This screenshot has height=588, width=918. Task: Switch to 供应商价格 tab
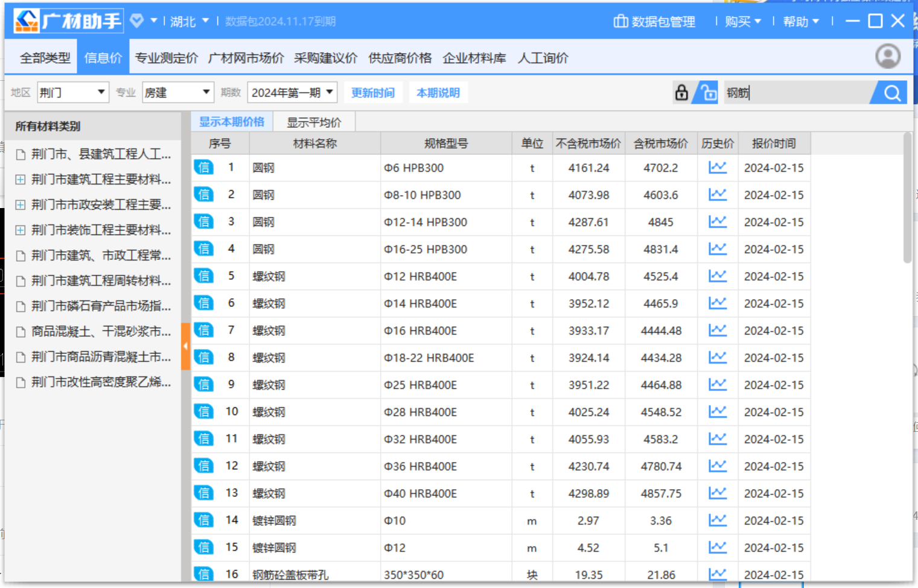[400, 58]
